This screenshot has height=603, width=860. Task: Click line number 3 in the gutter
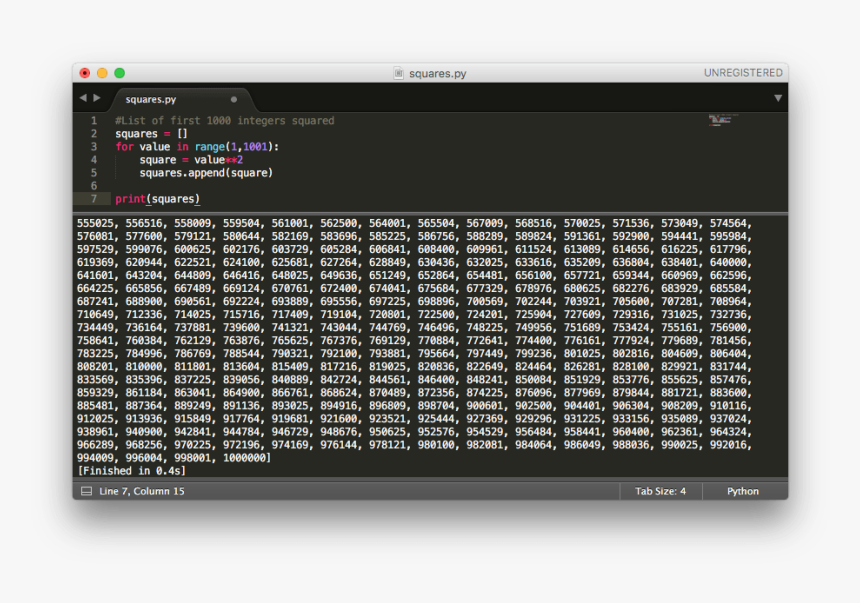pos(94,146)
